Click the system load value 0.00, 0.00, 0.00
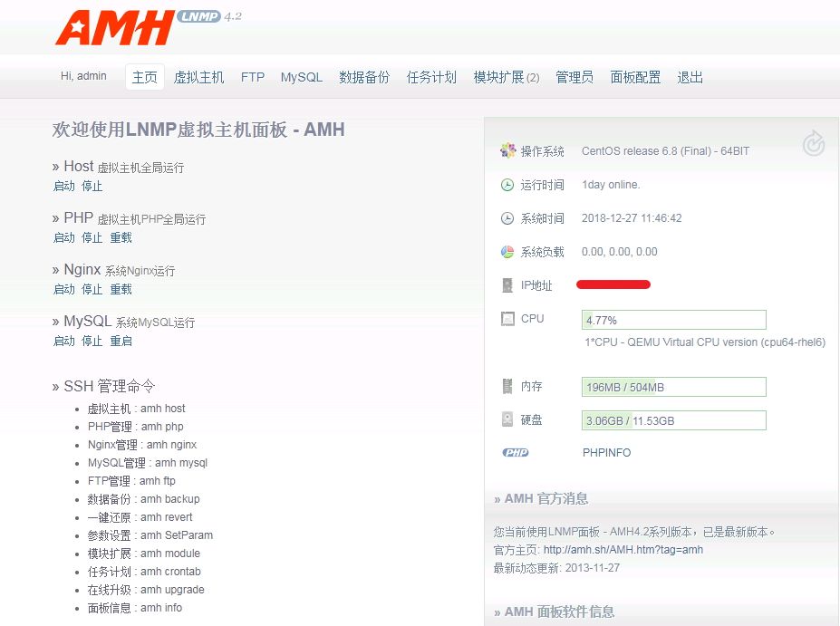Image resolution: width=840 pixels, height=626 pixels. 619,252
